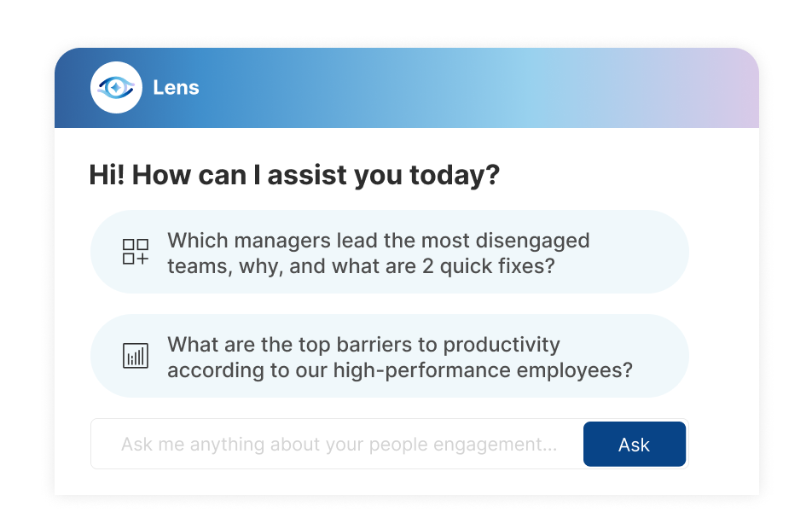The width and height of the screenshot is (812, 512).
Task: Focus the people engagement question input field
Action: 337,444
